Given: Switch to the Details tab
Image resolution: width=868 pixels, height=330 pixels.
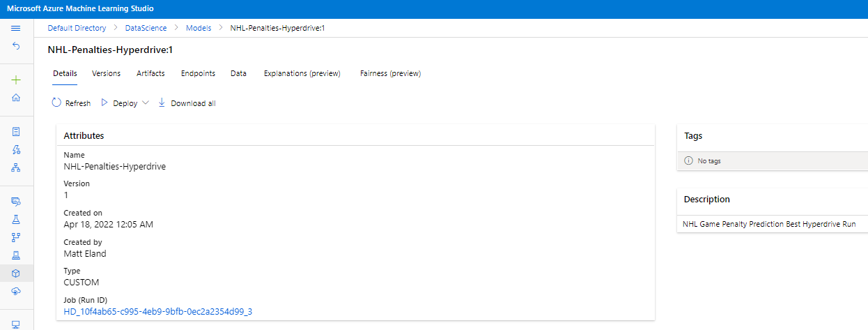Looking at the screenshot, I should pyautogui.click(x=65, y=73).
